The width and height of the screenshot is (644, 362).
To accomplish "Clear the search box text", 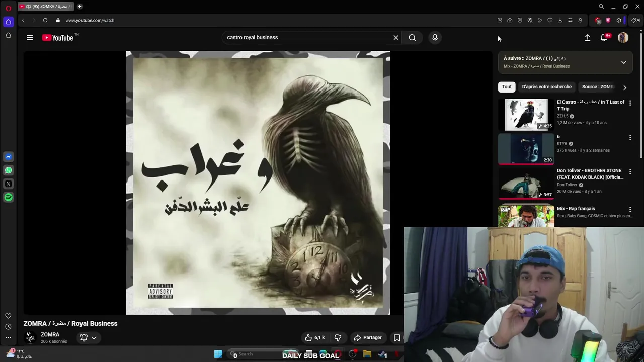I will 396,38.
